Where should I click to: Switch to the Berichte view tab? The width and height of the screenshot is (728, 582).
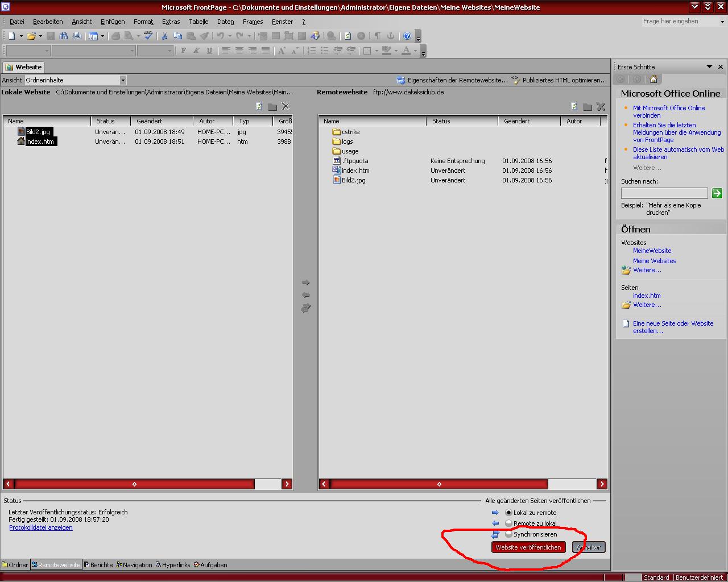98,565
